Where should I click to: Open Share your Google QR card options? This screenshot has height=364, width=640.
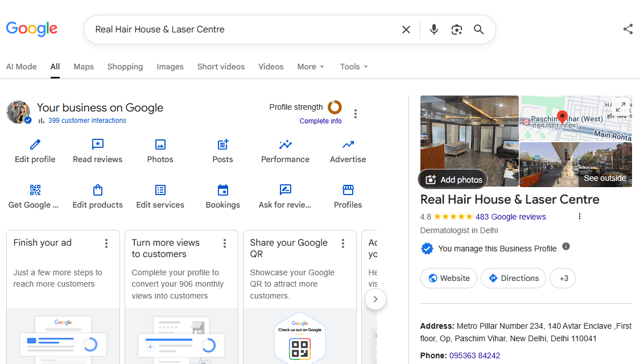343,243
